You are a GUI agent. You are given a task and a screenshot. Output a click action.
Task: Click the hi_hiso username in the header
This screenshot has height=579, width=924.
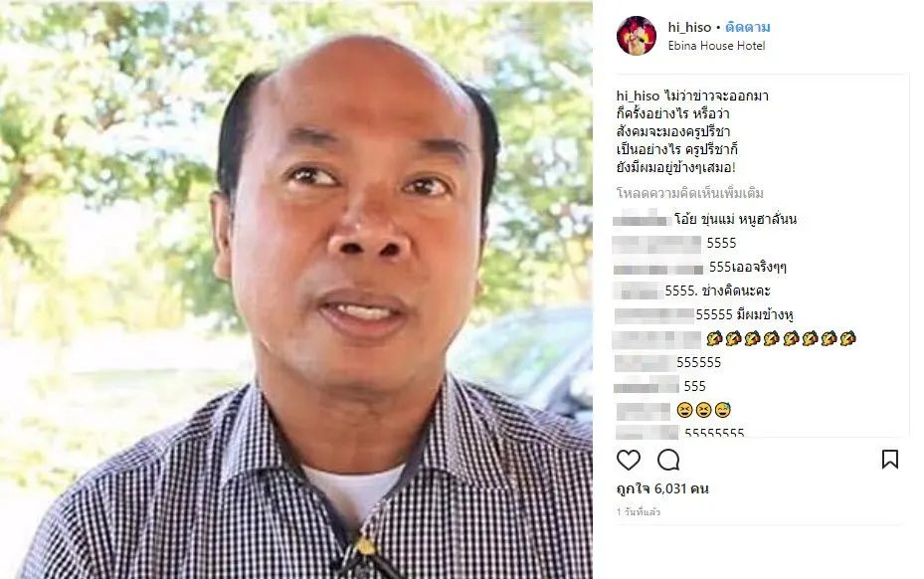pyautogui.click(x=689, y=27)
